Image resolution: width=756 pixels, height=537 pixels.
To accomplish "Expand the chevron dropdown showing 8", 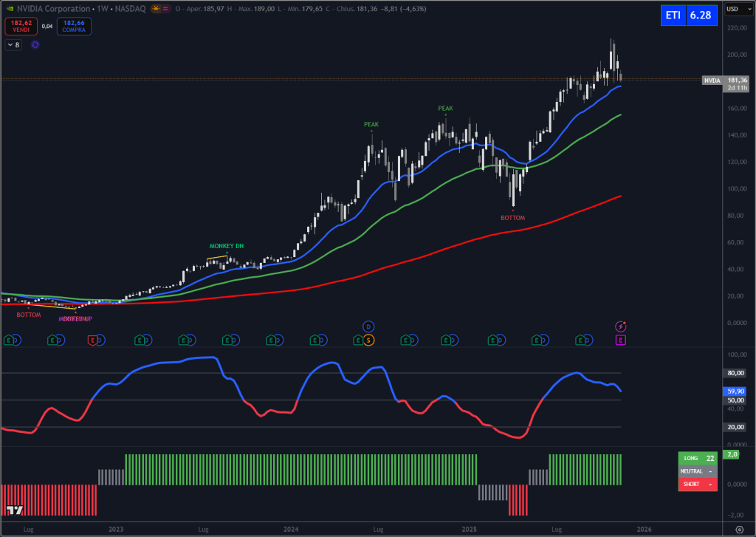I will tap(13, 44).
